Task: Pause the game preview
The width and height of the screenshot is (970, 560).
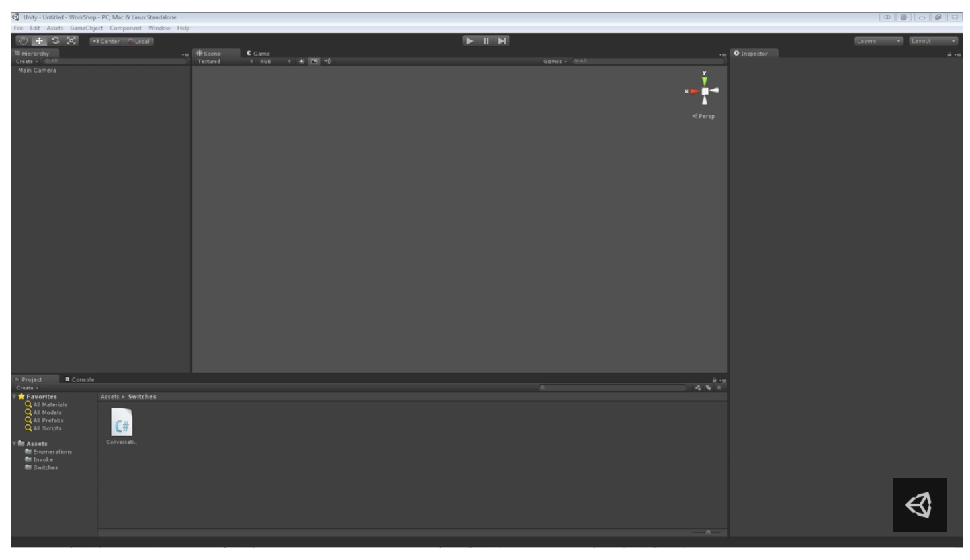Action: pos(486,41)
